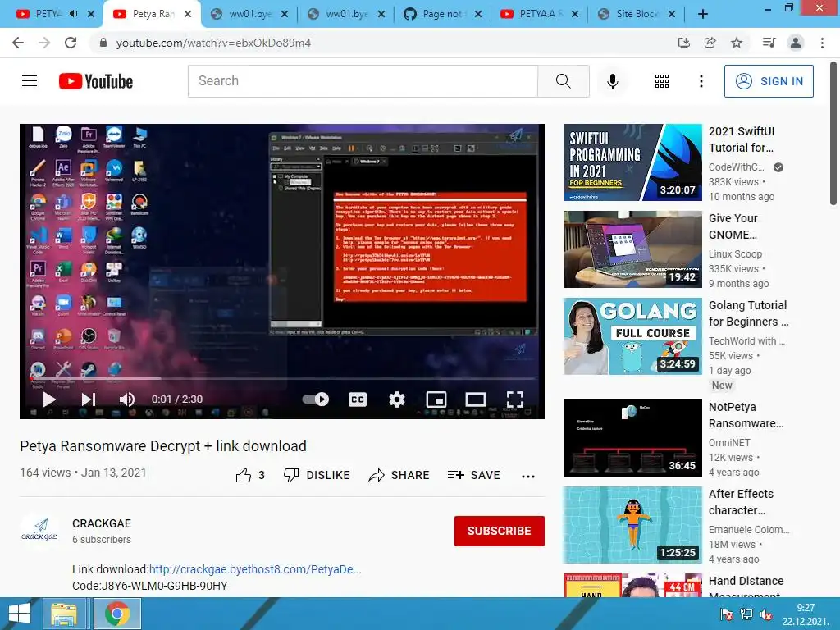
Task: Open the YouTube guide hamburger menu
Action: 30,81
